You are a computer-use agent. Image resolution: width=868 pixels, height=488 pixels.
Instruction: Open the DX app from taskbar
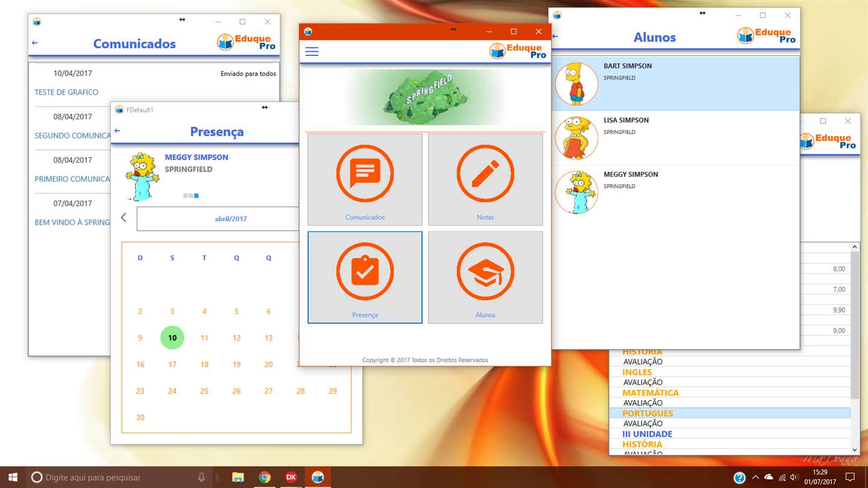[291, 477]
